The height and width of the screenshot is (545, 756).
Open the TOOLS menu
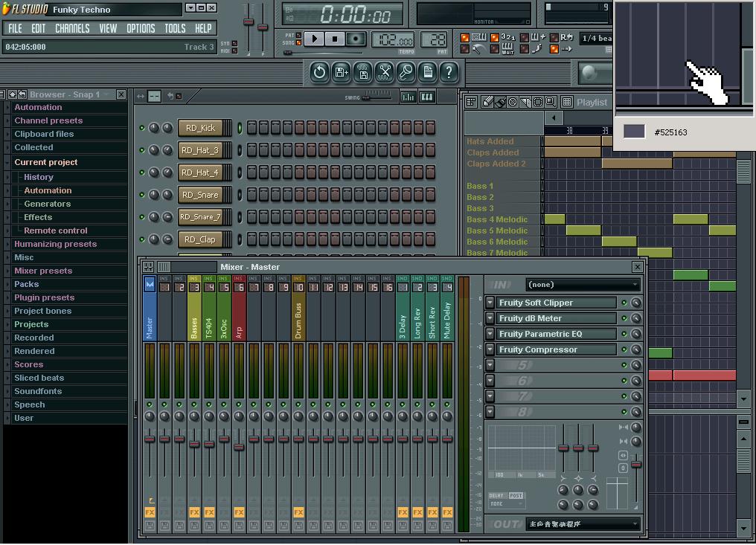[175, 28]
